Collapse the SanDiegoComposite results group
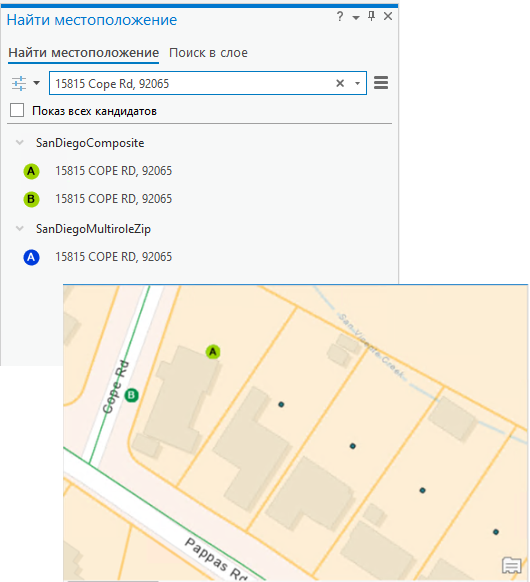 tap(20, 143)
